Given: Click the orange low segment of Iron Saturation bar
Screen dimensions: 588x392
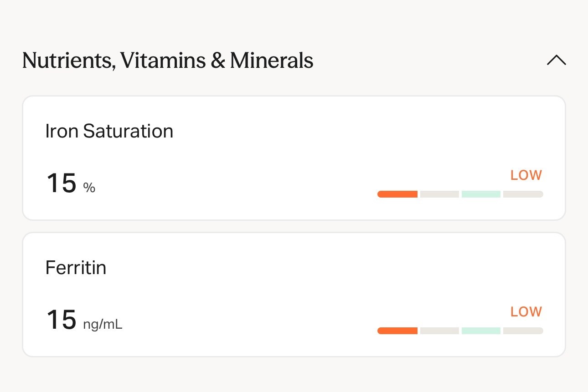Looking at the screenshot, I should (397, 194).
